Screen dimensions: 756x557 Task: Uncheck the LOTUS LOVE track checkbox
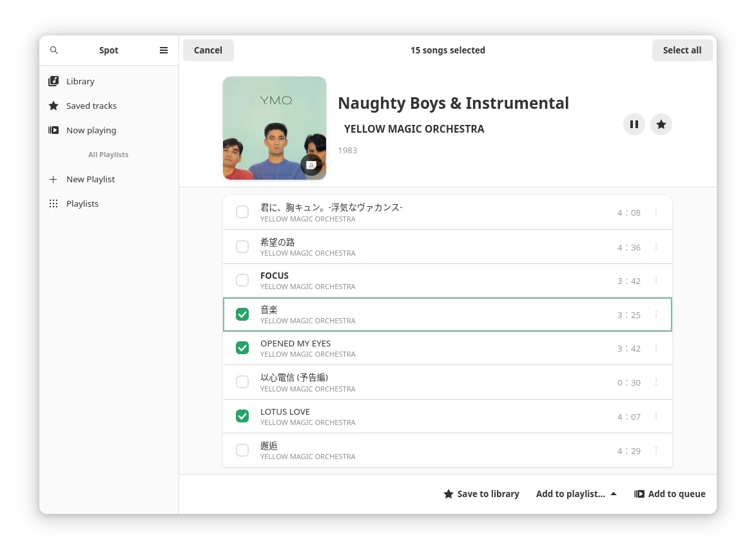pyautogui.click(x=242, y=416)
